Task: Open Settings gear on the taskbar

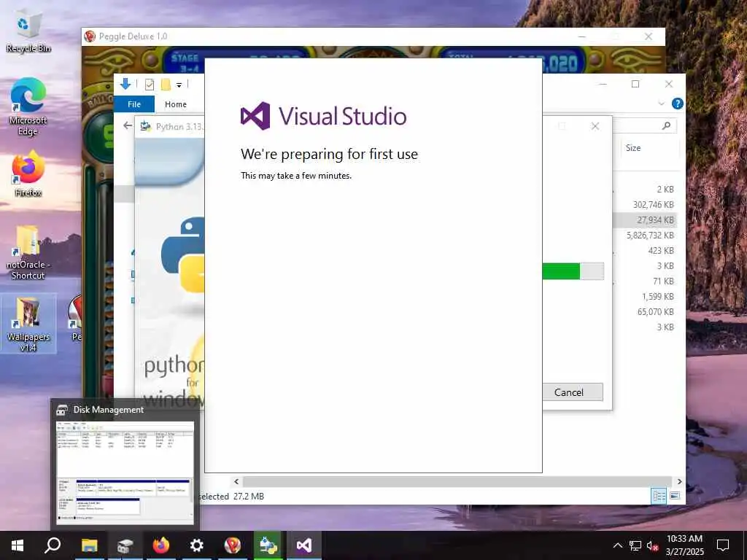Action: 197,545
